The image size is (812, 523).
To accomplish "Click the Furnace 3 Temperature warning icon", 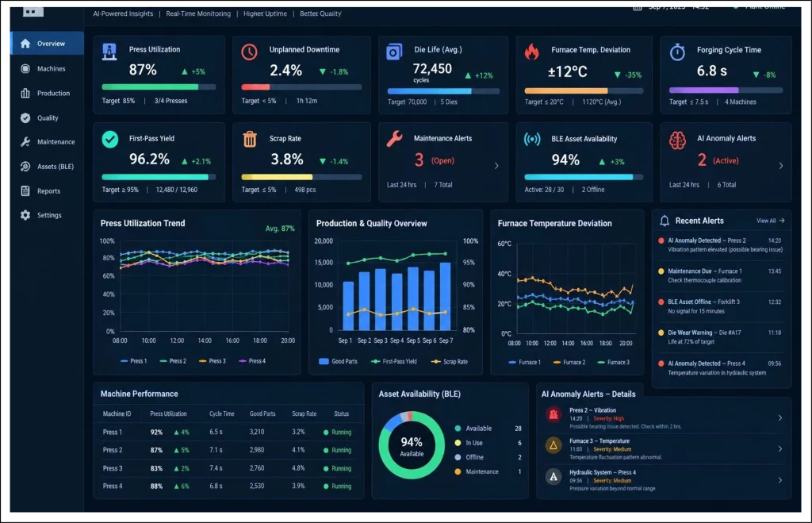I will tap(553, 445).
